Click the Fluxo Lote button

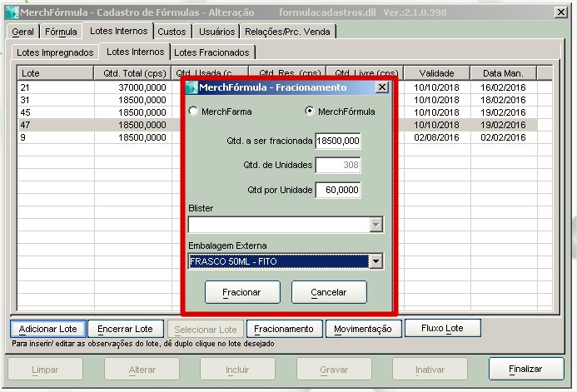[443, 328]
